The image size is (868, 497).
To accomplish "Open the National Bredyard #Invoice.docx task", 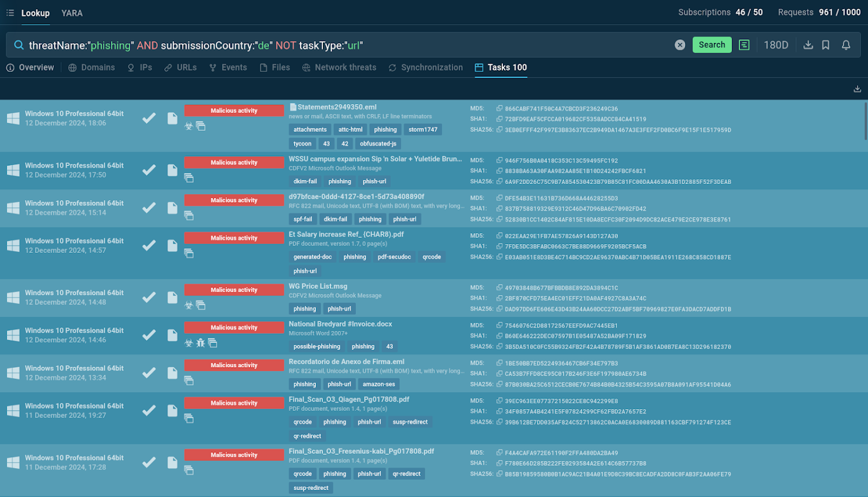I will point(340,324).
